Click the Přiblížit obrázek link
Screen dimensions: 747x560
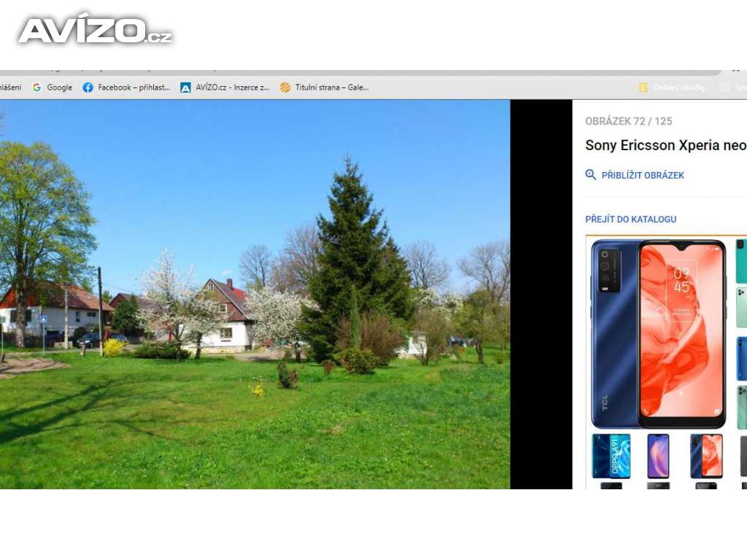tap(643, 175)
